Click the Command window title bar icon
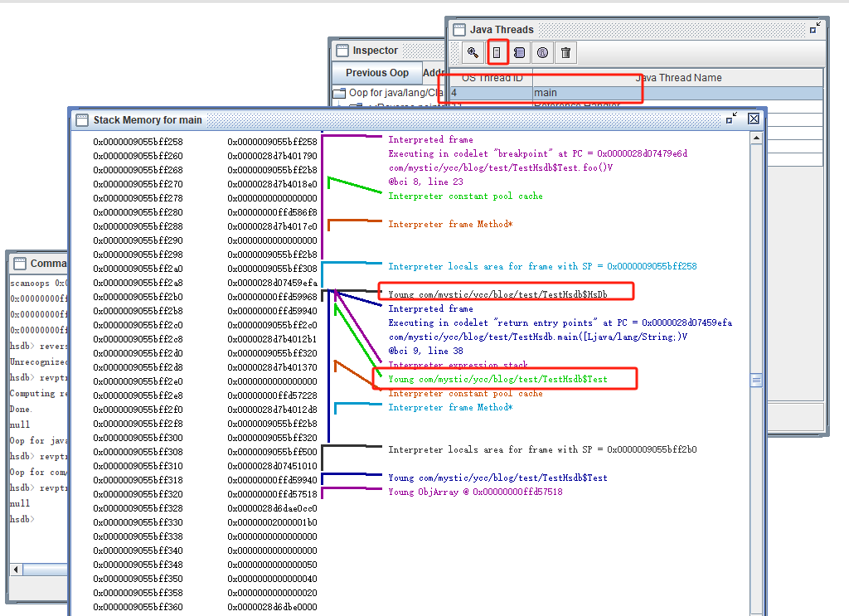The image size is (849, 616). [x=20, y=264]
